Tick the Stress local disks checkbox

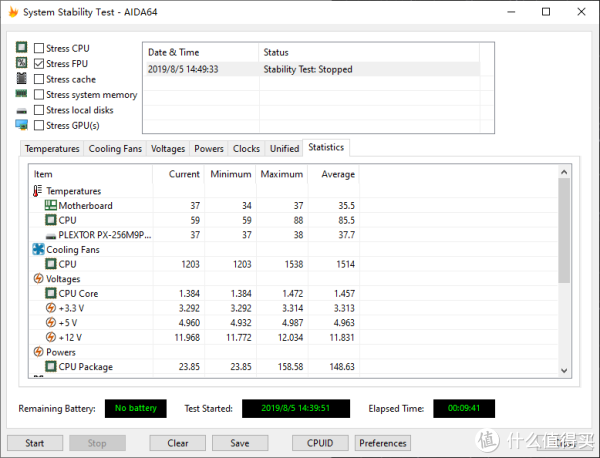pyautogui.click(x=39, y=110)
